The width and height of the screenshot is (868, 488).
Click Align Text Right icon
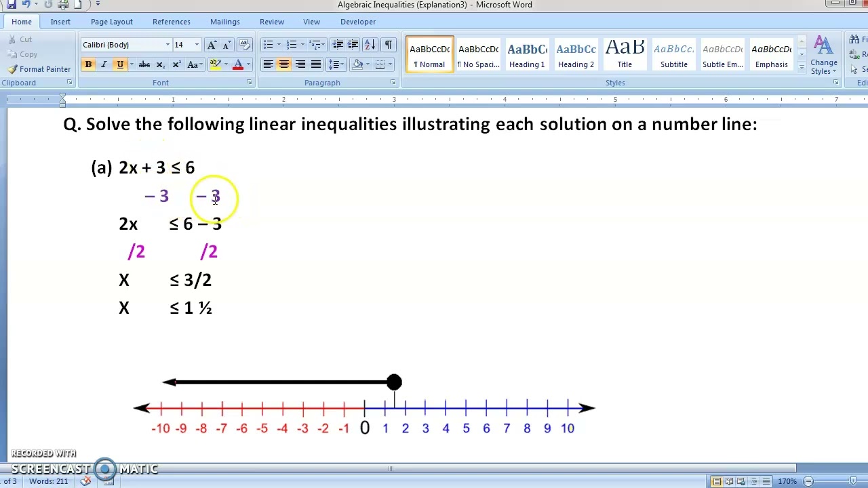click(x=300, y=64)
